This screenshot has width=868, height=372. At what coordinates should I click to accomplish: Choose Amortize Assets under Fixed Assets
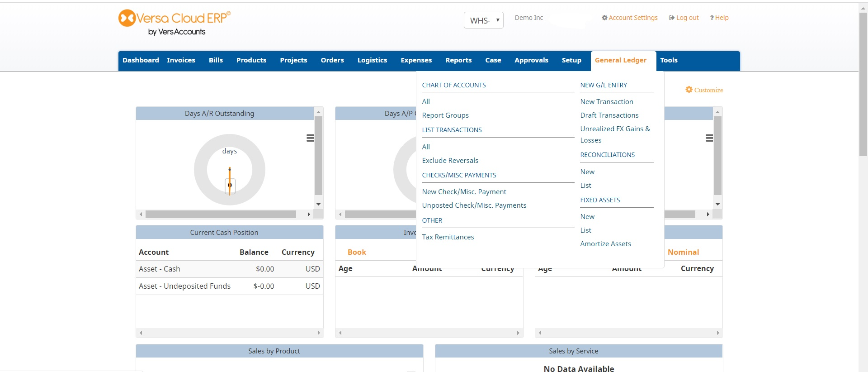pos(605,244)
